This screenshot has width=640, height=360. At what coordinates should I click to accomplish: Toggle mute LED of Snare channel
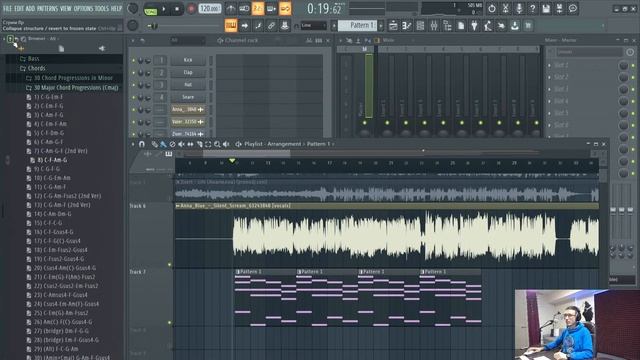coord(133,98)
